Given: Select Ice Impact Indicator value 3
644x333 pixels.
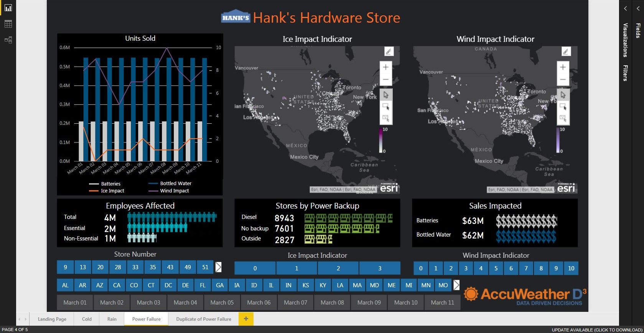Looking at the screenshot, I should click(x=380, y=268).
